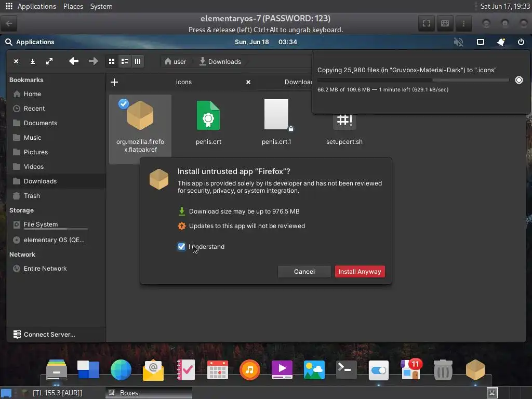Click the package installer dock icon
The image size is (532, 399).
[x=475, y=369]
